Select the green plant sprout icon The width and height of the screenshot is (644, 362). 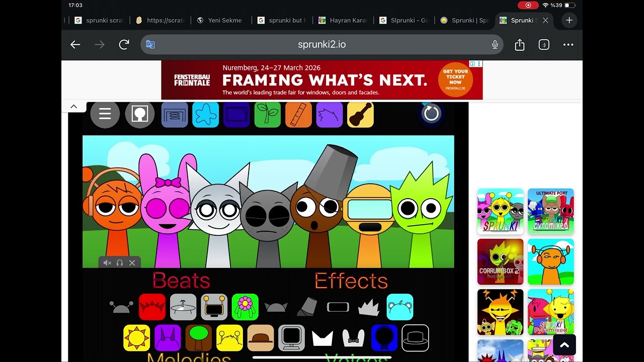pyautogui.click(x=267, y=115)
